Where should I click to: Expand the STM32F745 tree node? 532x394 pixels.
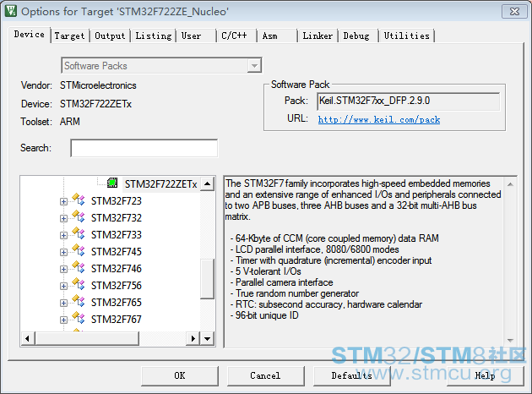coord(63,252)
